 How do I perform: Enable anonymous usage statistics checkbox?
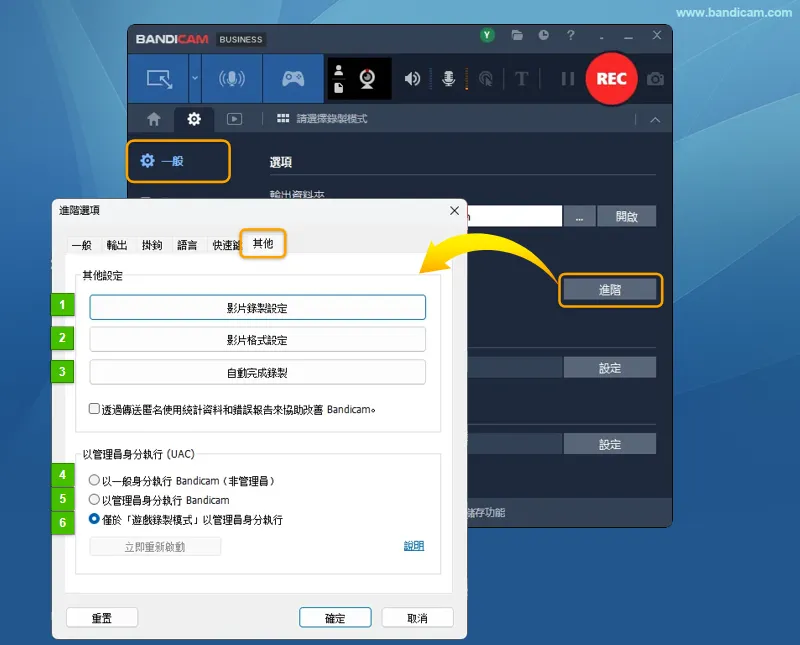click(94, 409)
